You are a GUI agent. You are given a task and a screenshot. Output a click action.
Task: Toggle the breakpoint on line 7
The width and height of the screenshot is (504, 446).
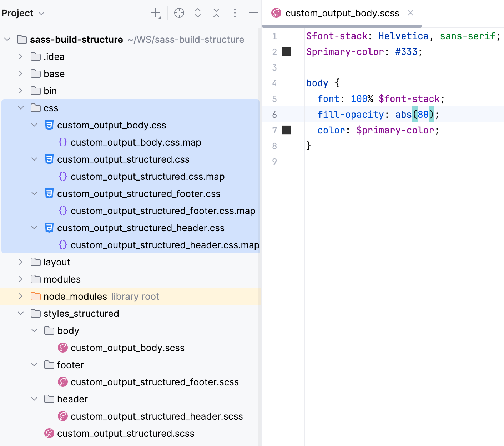click(287, 130)
